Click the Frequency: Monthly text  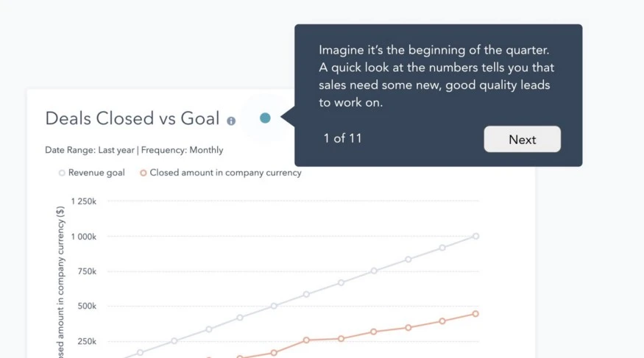tap(183, 150)
